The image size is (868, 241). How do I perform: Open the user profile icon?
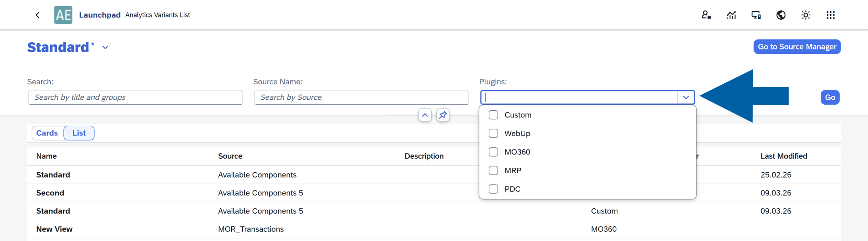point(706,15)
